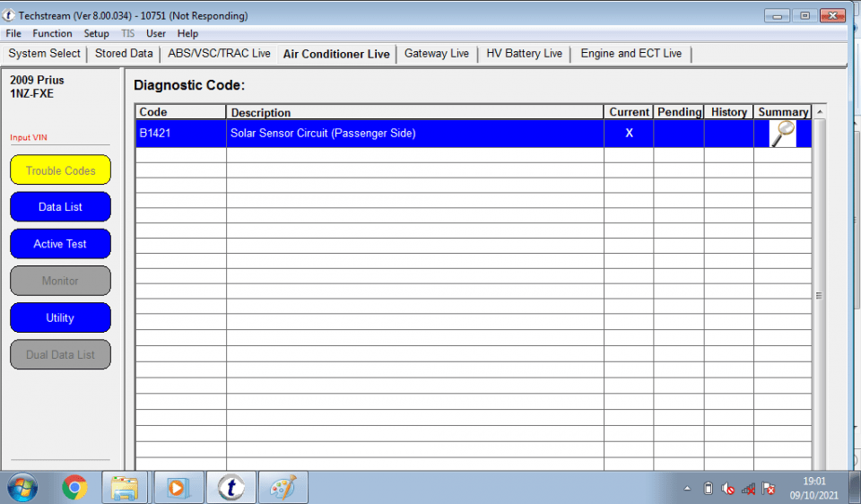Click the disabled Monitor button
Image resolution: width=861 pixels, height=504 pixels.
coord(60,281)
